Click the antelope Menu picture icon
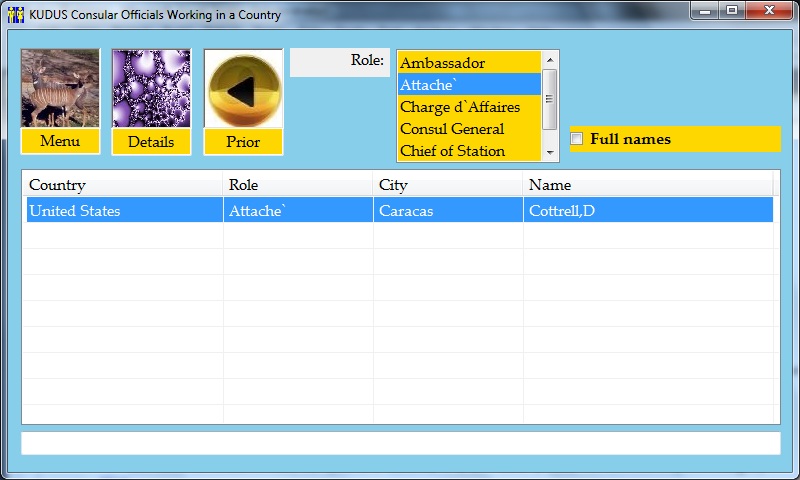This screenshot has width=800, height=480. [x=60, y=88]
